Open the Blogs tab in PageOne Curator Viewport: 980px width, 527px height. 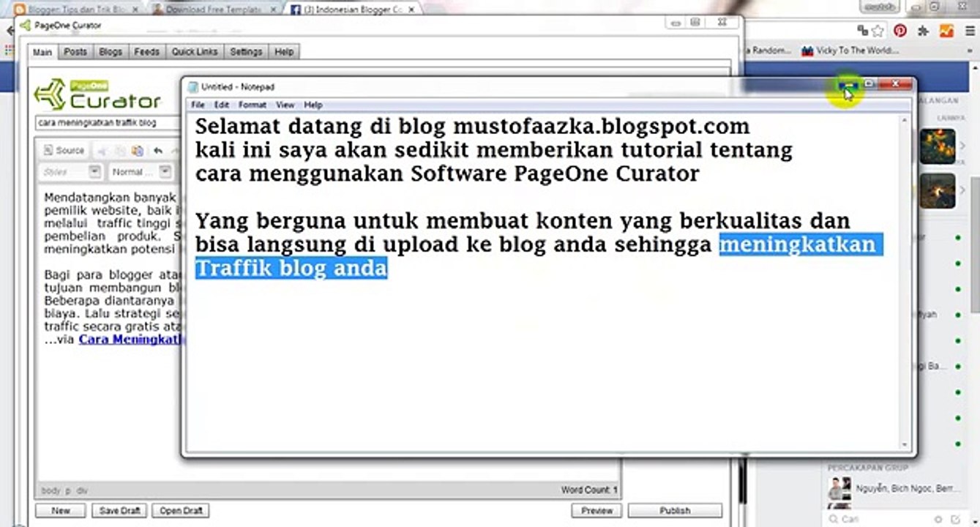(111, 52)
